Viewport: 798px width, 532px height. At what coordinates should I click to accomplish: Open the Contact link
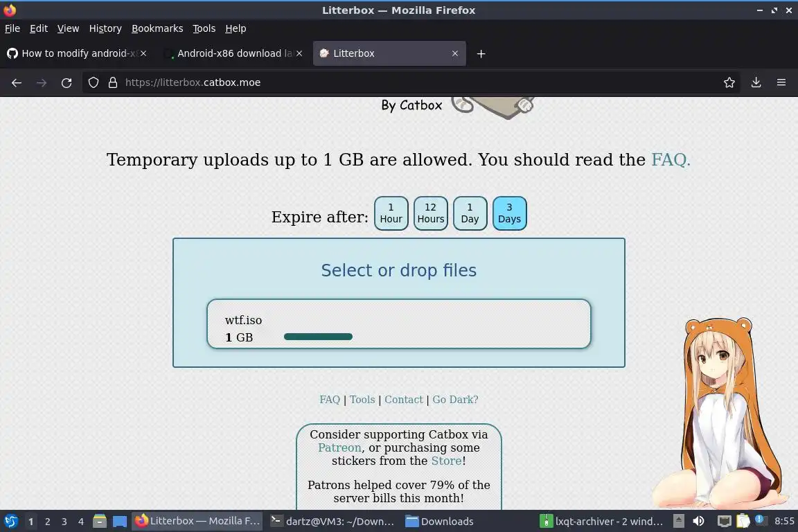[404, 400]
